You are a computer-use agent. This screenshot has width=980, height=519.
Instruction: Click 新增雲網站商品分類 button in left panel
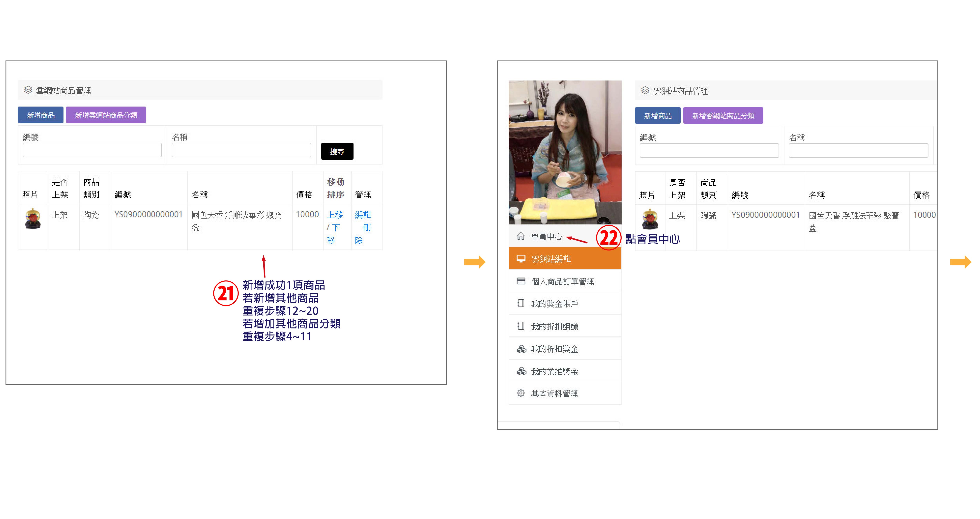(106, 115)
